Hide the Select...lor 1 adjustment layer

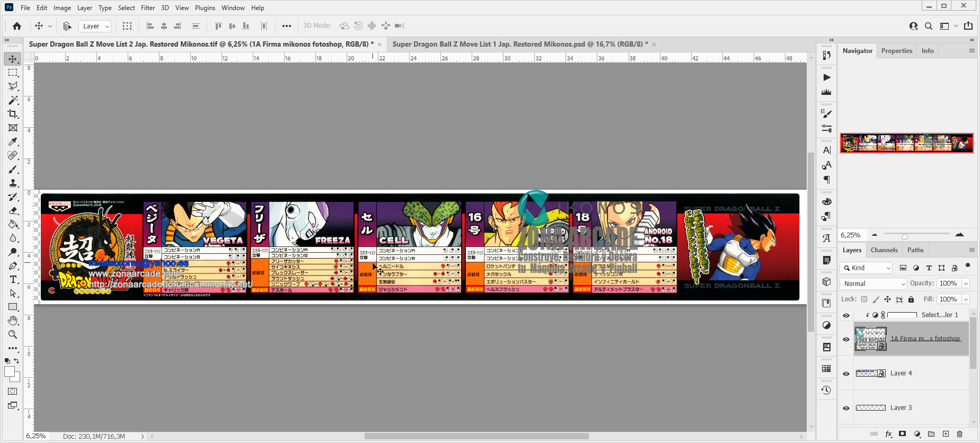coord(846,315)
